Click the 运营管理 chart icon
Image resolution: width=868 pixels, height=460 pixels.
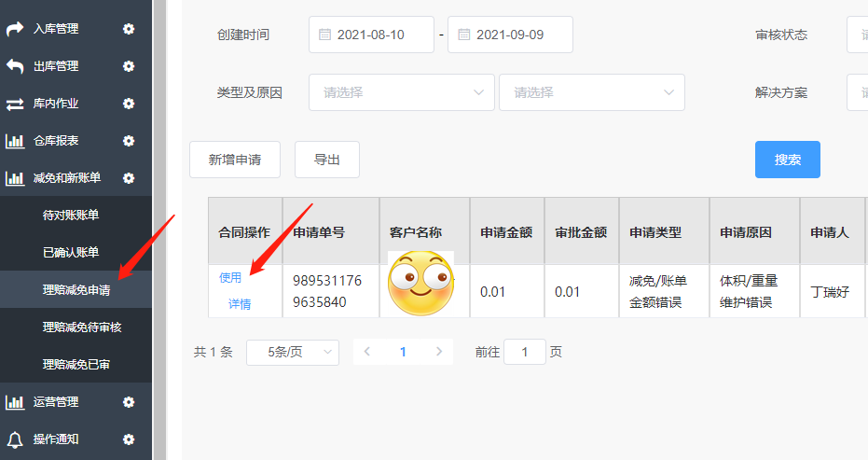(15, 402)
